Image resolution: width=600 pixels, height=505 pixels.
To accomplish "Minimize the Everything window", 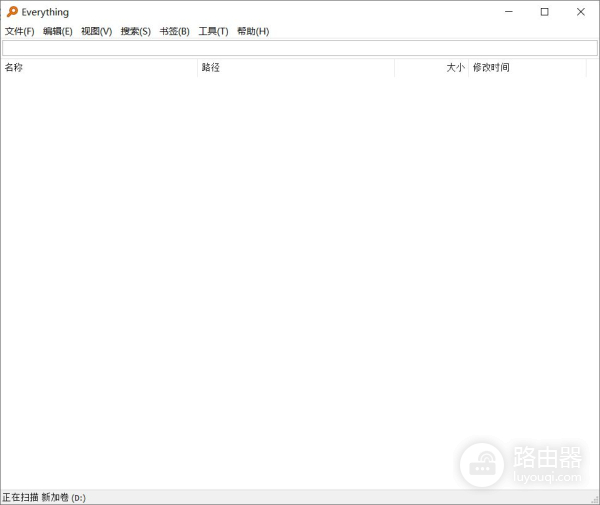I will [509, 12].
